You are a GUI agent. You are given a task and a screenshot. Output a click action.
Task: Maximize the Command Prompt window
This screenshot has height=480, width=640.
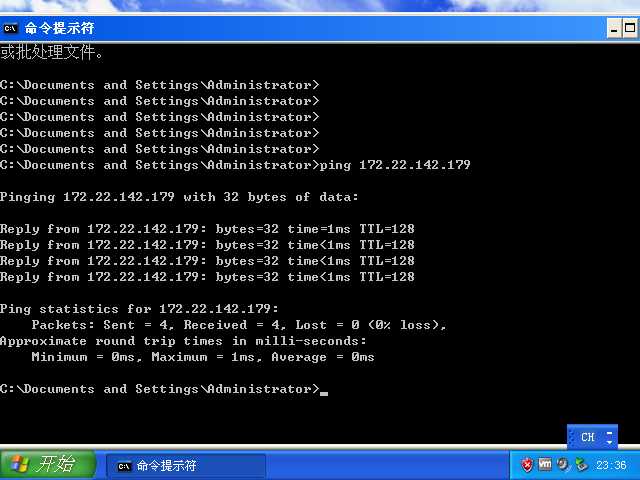tap(631, 29)
